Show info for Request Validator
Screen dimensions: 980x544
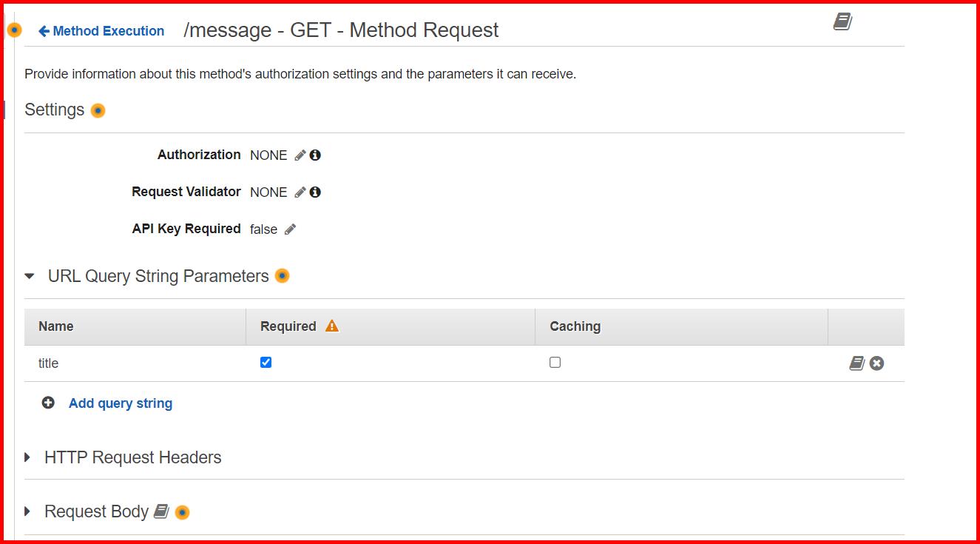315,192
